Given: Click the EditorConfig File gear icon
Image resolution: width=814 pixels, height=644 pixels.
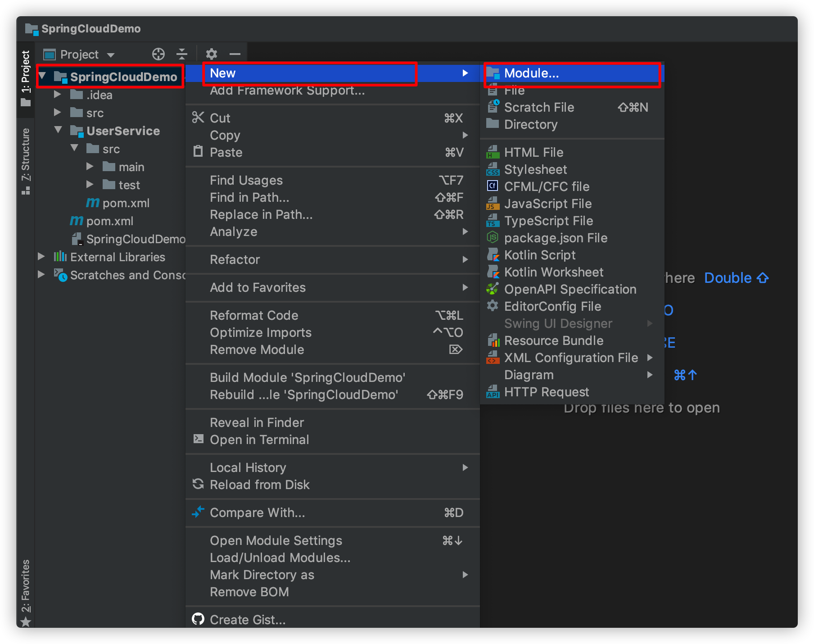Looking at the screenshot, I should (493, 305).
